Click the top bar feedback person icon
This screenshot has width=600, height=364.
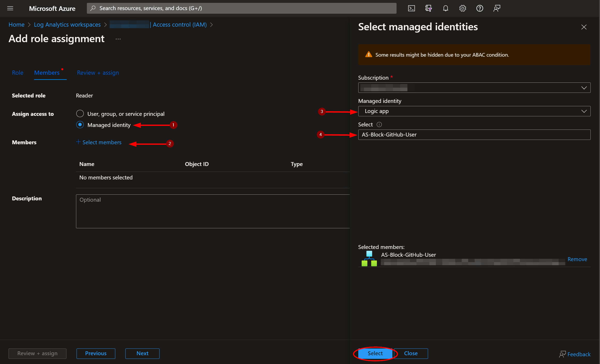click(497, 8)
